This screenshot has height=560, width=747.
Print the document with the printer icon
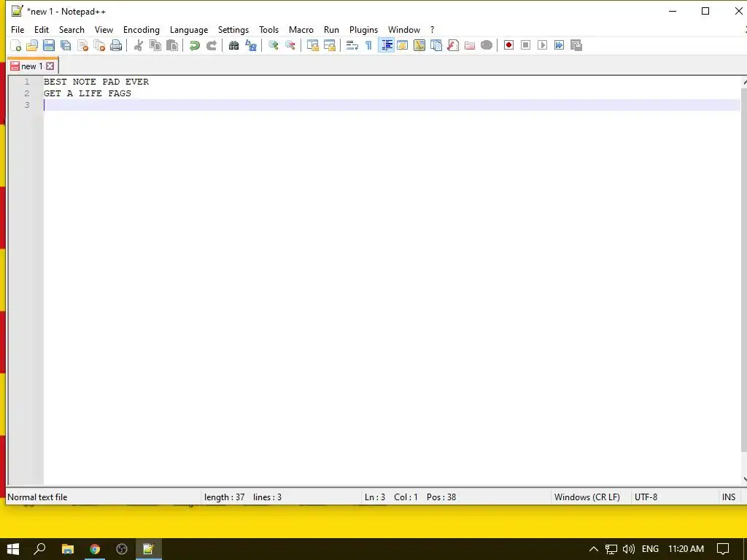116,45
